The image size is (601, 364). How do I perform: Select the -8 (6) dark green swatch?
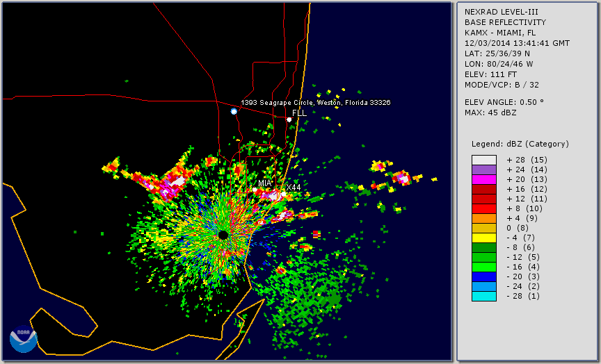pos(484,247)
